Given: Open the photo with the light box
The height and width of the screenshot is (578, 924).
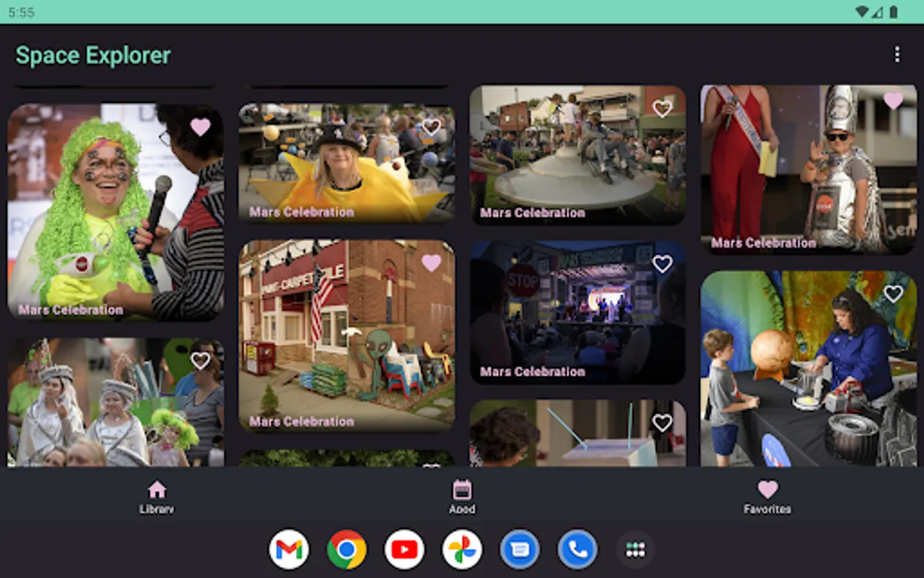Looking at the screenshot, I should [577, 433].
